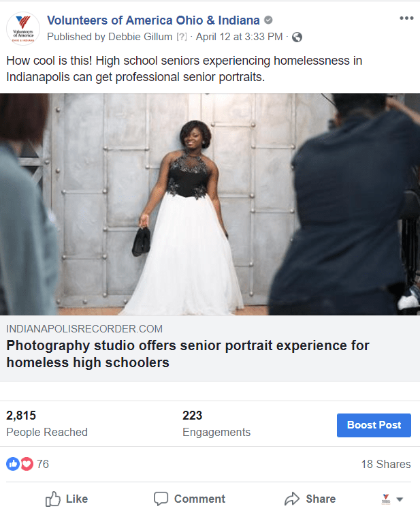
Task: Open the three-dot post options menu
Action: coord(406,18)
